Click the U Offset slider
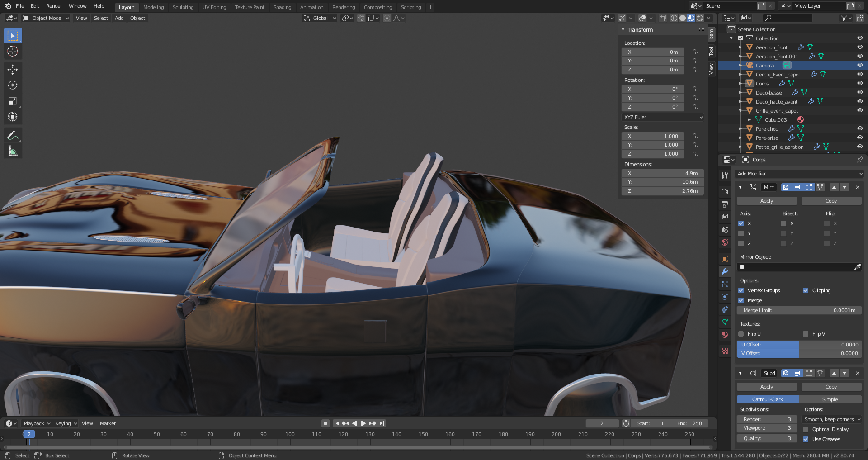 [799, 345]
